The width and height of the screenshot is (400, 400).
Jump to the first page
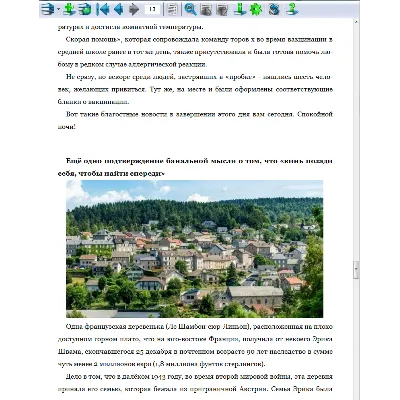point(102,9)
